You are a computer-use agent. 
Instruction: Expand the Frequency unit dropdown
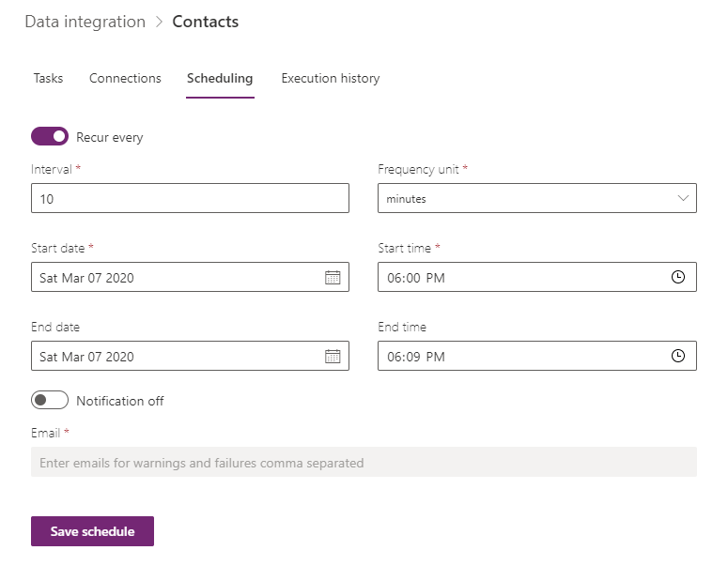pos(535,199)
